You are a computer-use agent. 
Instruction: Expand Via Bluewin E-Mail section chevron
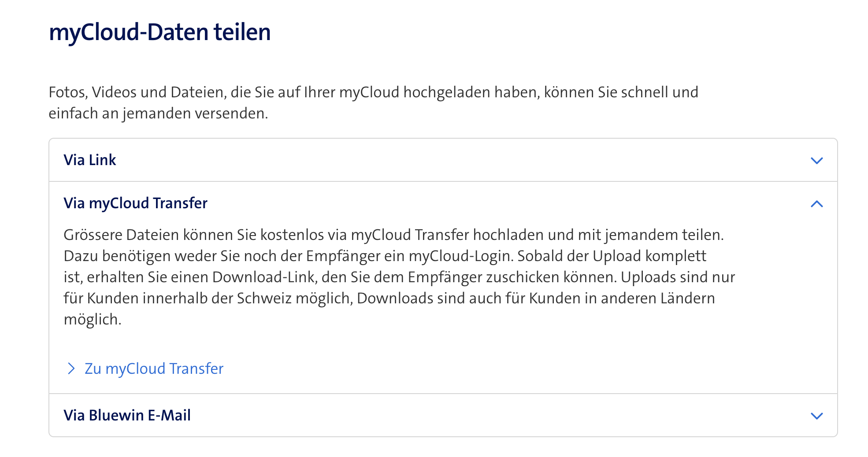816,416
